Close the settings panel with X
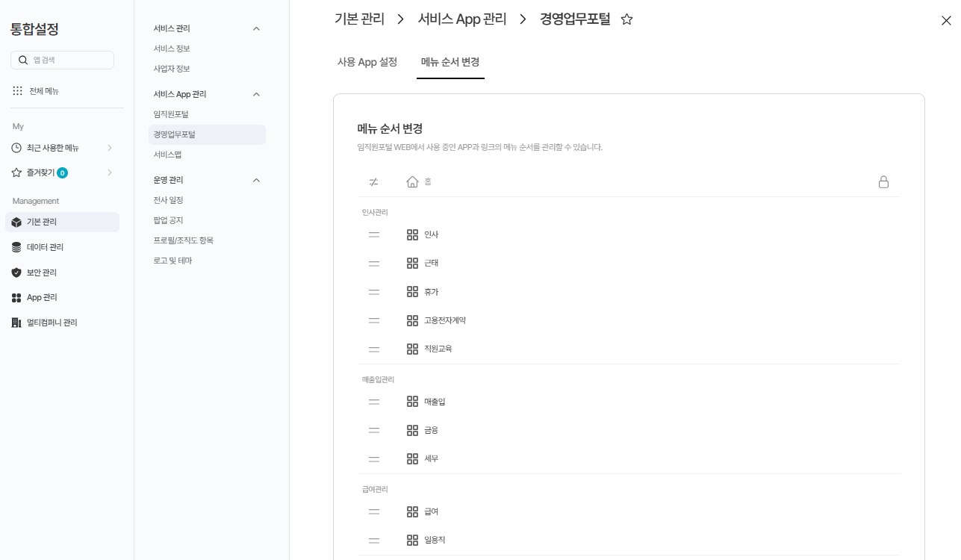 pyautogui.click(x=946, y=21)
